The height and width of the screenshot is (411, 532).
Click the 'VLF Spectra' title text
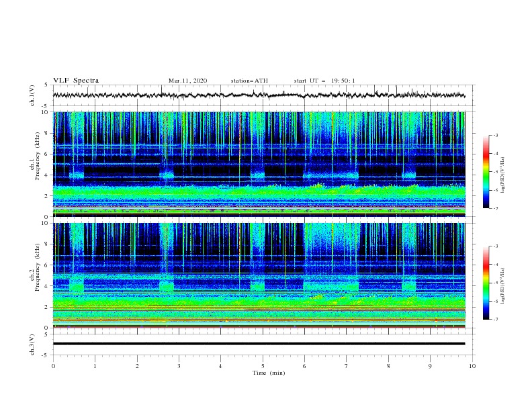pos(76,81)
